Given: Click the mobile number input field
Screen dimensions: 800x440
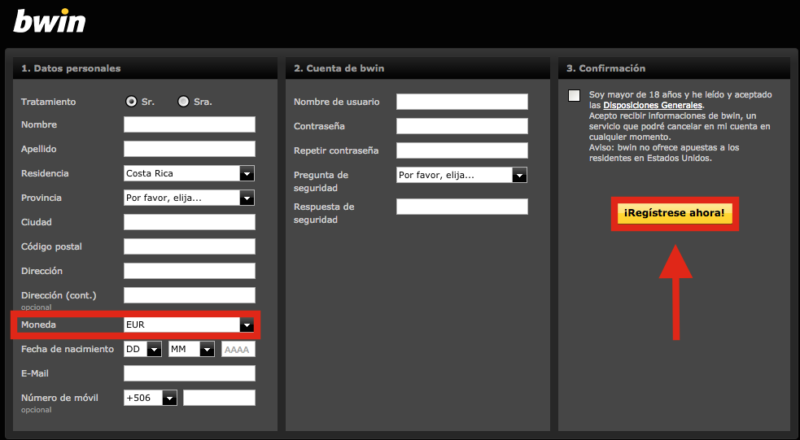Looking at the screenshot, I should point(219,398).
